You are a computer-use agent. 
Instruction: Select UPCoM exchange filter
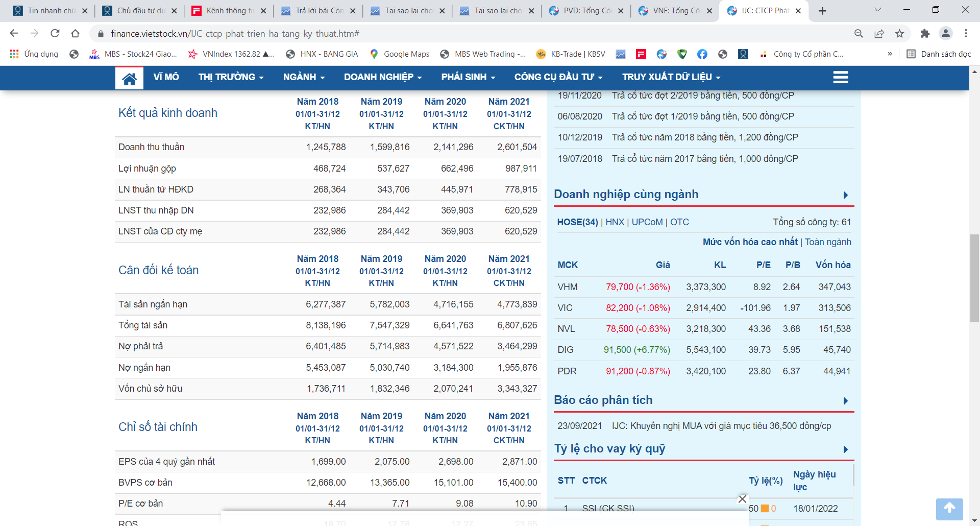[647, 222]
